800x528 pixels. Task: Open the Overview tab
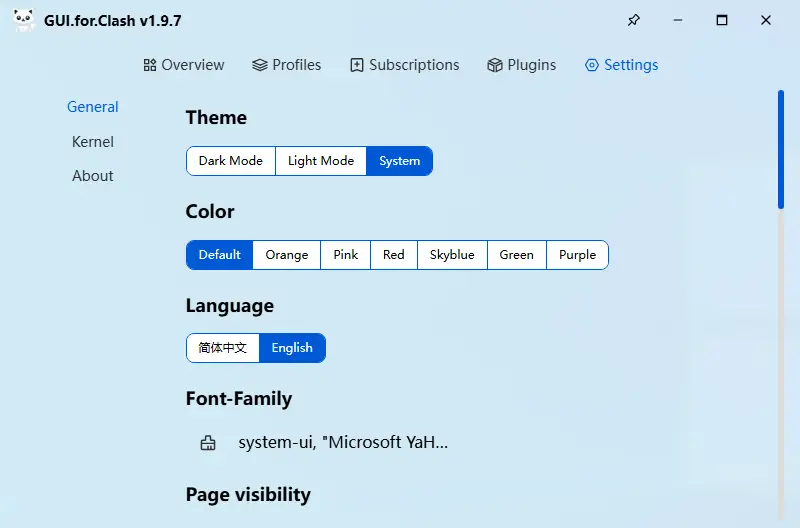coord(184,65)
